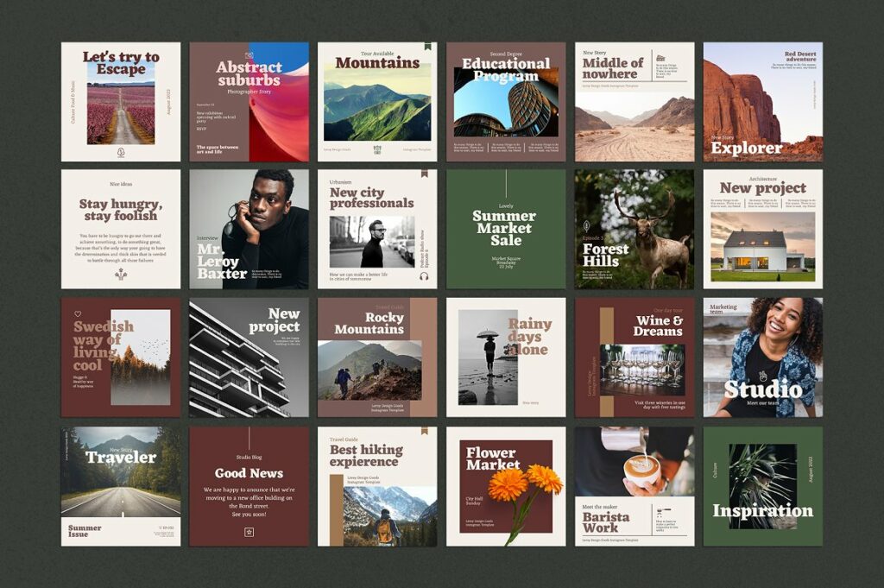884x588 pixels.
Task: Click the Explorer headline text
Action: (746, 149)
